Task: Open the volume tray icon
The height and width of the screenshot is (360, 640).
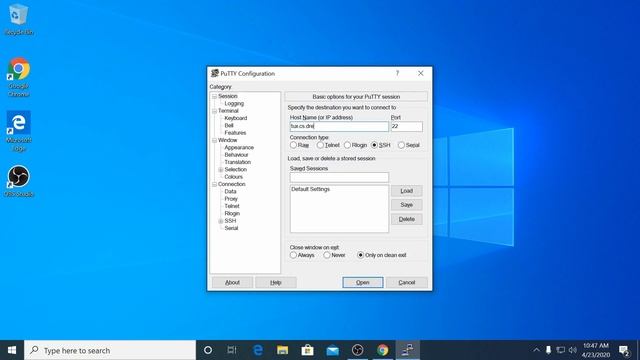Action: click(x=573, y=350)
